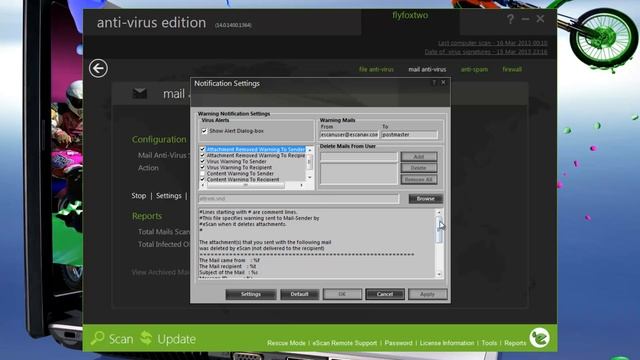
Task: Click the 'flyfoxtwo' text at top
Action: click(x=410, y=15)
